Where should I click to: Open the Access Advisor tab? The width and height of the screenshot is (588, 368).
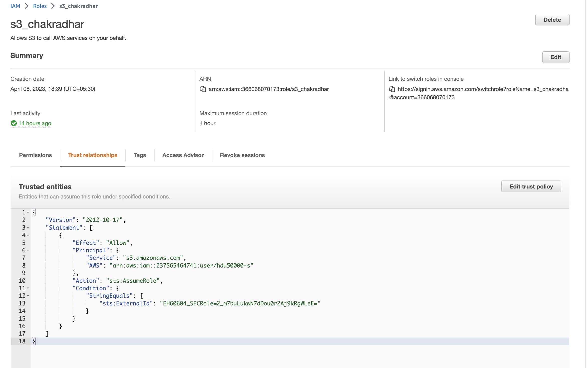(183, 155)
